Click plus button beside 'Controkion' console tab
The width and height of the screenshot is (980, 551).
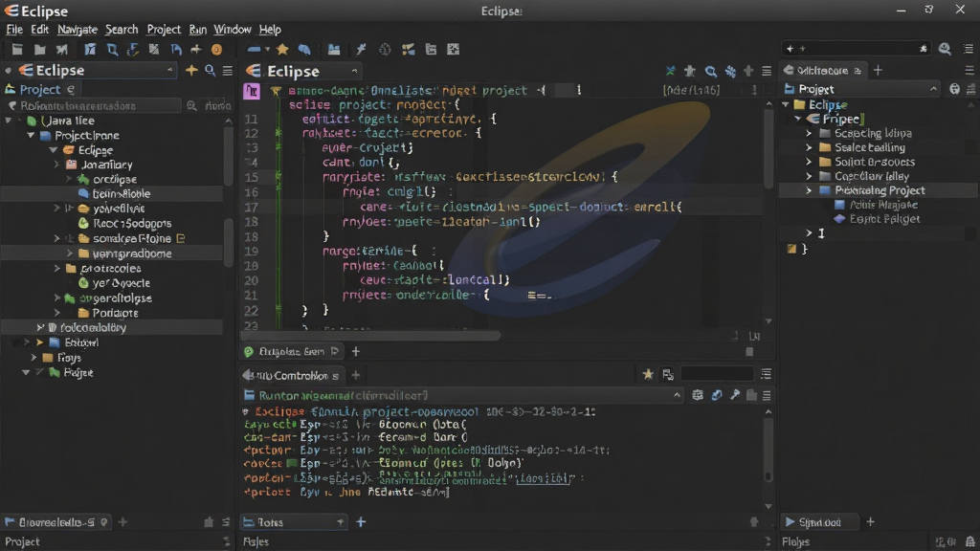click(356, 375)
